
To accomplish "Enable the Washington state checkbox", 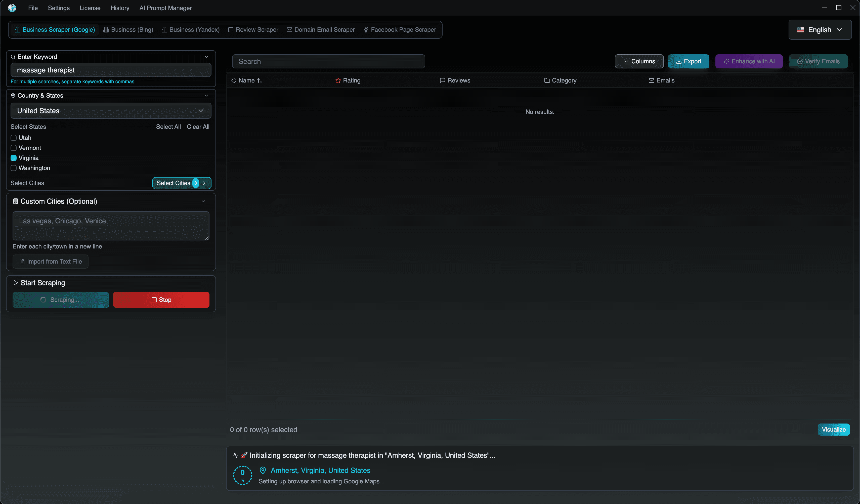I will click(14, 168).
